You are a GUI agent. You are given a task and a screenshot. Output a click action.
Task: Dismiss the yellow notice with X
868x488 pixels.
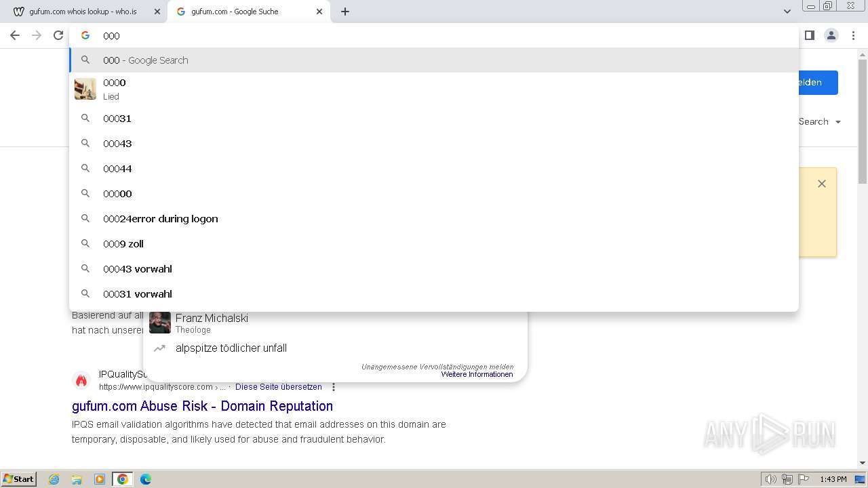(x=822, y=184)
